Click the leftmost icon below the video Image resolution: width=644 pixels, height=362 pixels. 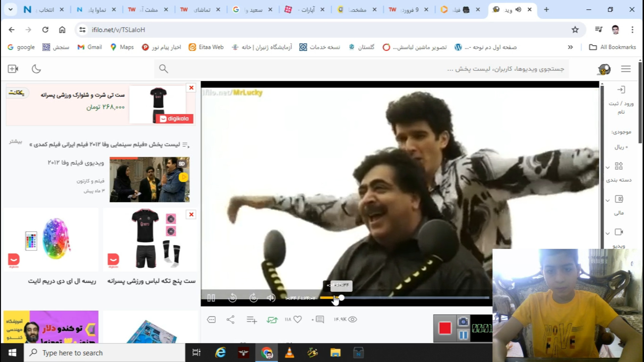[211, 319]
